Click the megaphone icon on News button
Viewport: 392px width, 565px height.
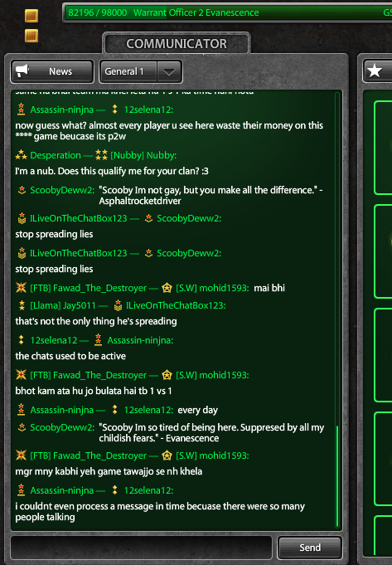coord(22,71)
